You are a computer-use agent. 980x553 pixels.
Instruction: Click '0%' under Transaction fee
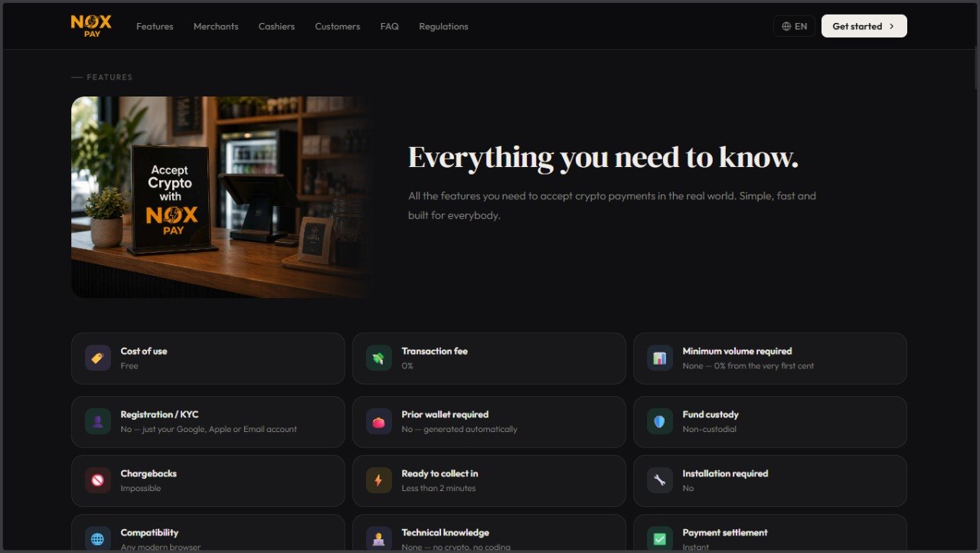tap(407, 365)
